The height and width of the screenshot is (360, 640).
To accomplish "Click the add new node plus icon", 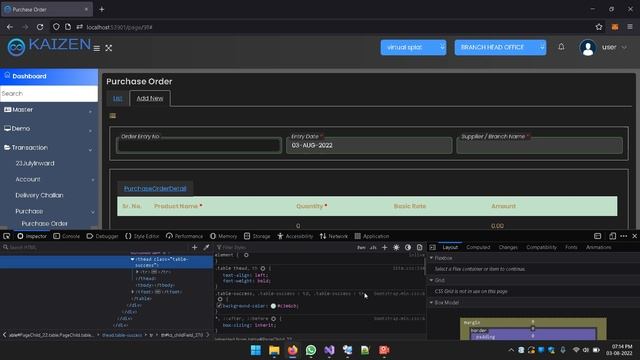I will [194, 247].
